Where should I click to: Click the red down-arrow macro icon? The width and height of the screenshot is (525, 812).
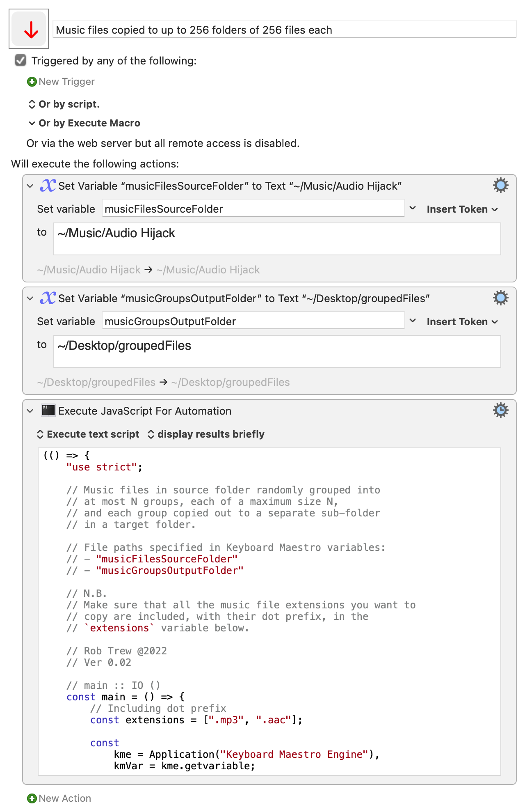(x=29, y=29)
